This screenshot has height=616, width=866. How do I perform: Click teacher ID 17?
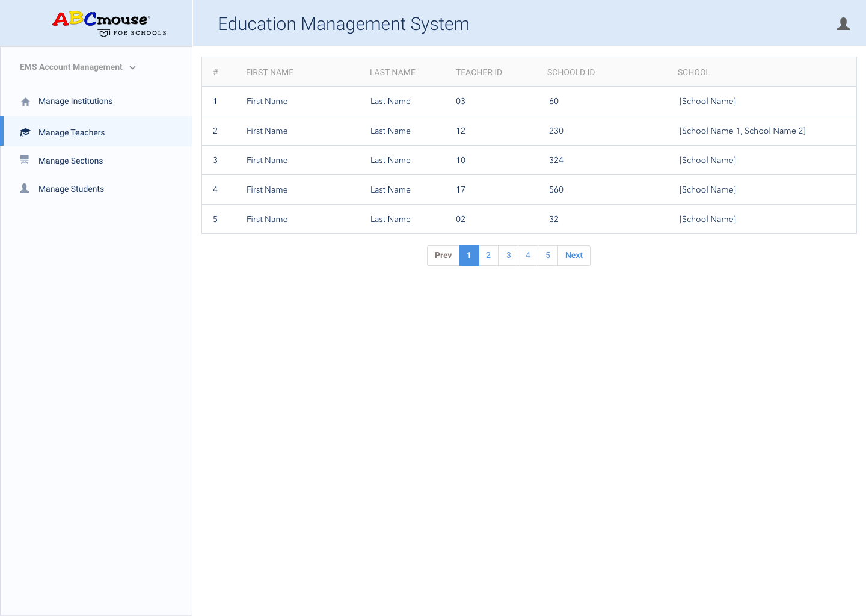461,189
